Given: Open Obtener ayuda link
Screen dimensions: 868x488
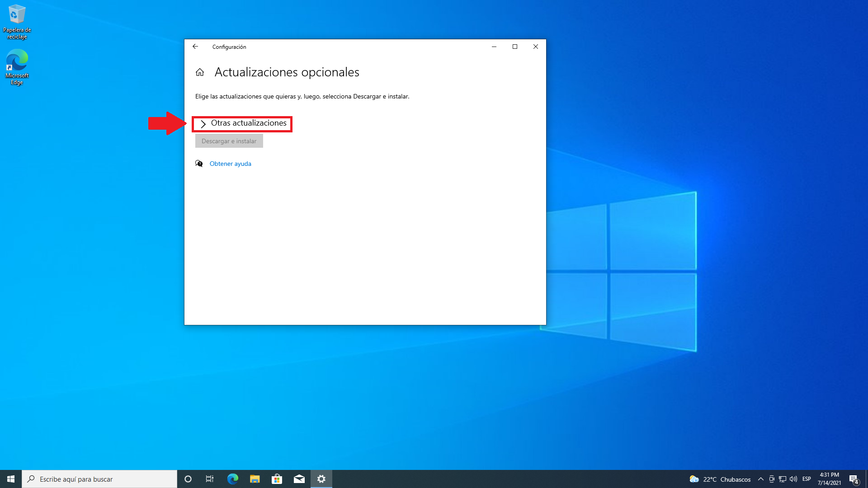Looking at the screenshot, I should pyautogui.click(x=230, y=164).
